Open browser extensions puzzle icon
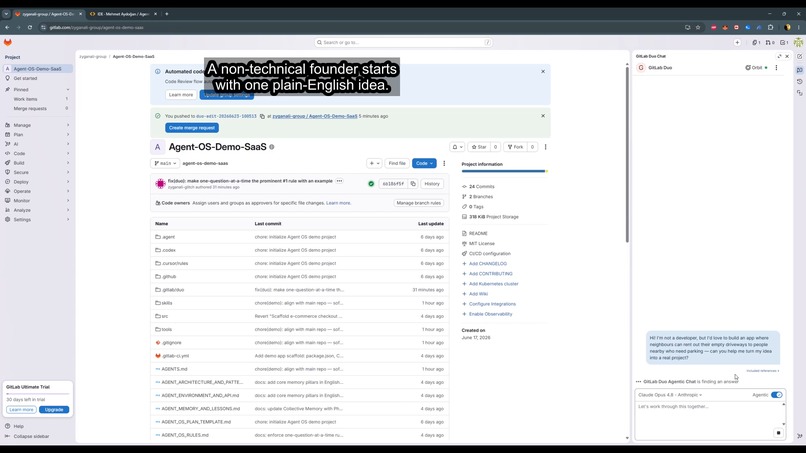The image size is (806, 453). (771, 27)
